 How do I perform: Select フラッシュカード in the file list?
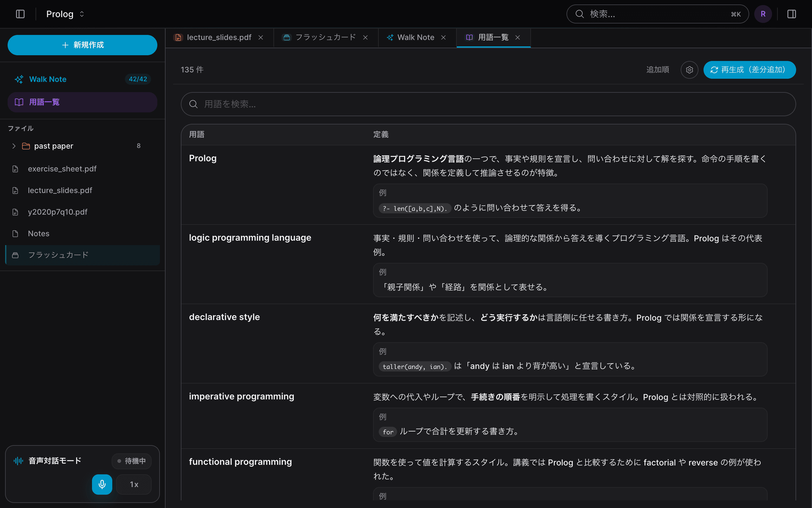click(x=82, y=255)
